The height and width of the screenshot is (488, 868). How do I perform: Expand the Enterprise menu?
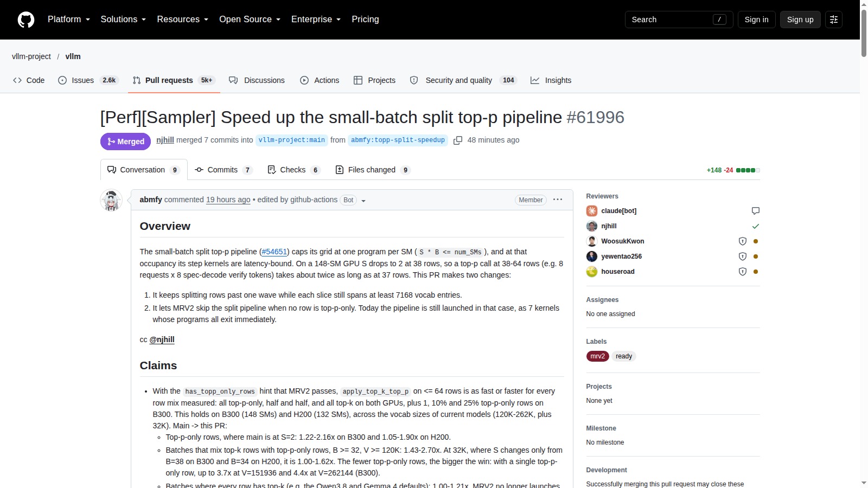pos(316,20)
